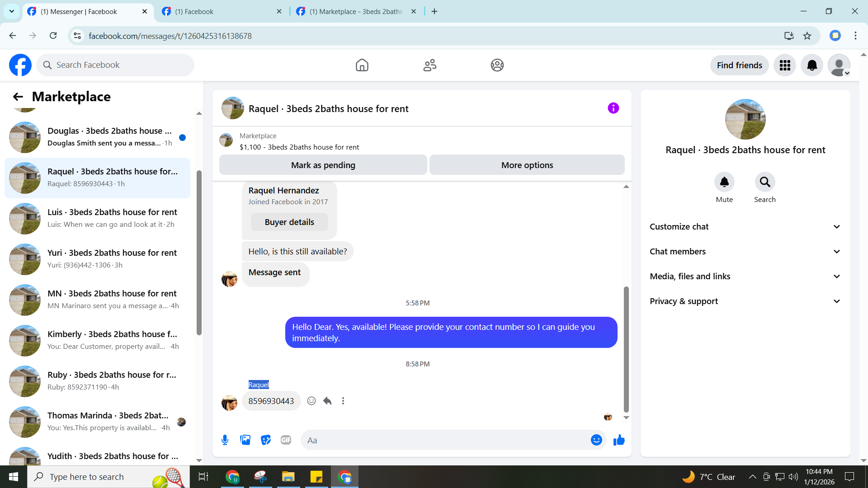Screen dimensions: 868x488
Task: Send a thumbs-up like
Action: (619, 440)
